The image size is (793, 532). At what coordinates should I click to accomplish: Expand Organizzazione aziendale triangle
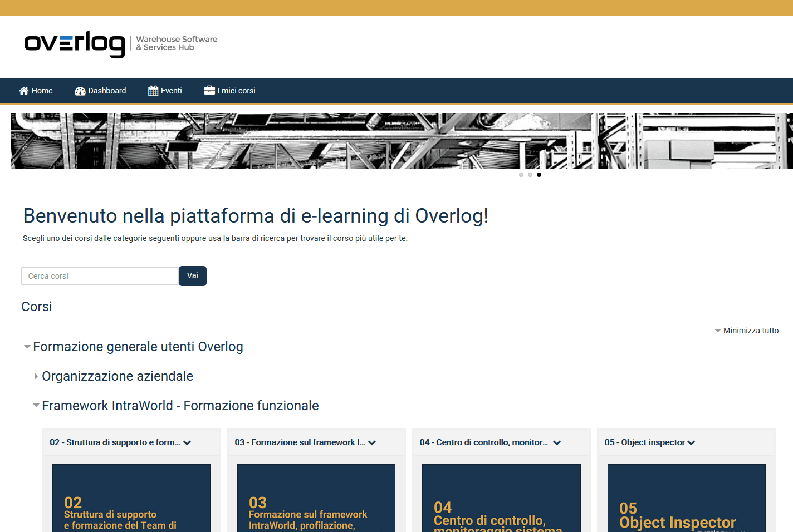pyautogui.click(x=36, y=376)
